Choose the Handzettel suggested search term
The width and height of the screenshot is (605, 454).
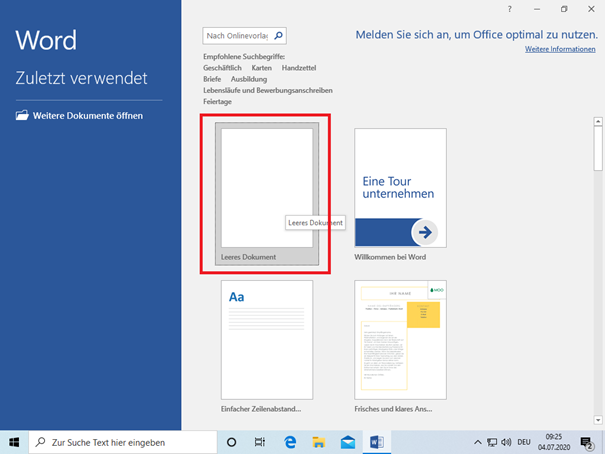[x=298, y=67]
